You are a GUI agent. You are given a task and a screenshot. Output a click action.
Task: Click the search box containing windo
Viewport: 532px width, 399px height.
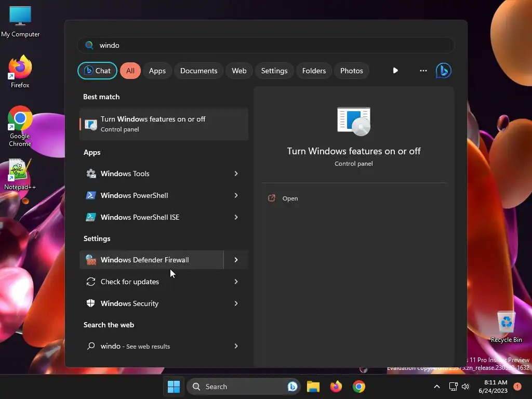point(265,45)
